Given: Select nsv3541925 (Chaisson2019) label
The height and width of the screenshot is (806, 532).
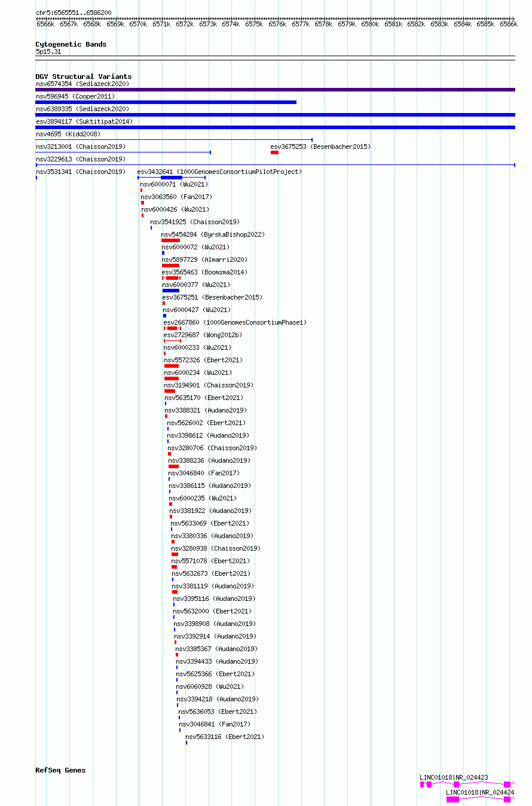Looking at the screenshot, I should coord(195,222).
